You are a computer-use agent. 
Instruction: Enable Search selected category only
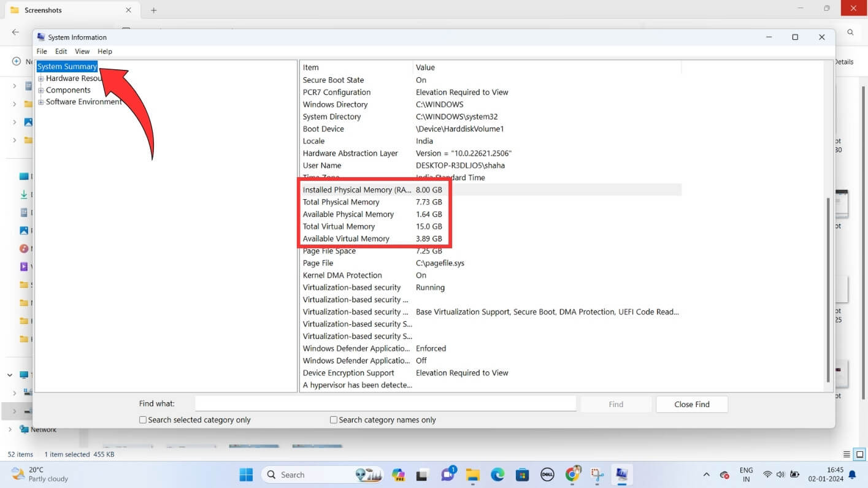tap(142, 419)
